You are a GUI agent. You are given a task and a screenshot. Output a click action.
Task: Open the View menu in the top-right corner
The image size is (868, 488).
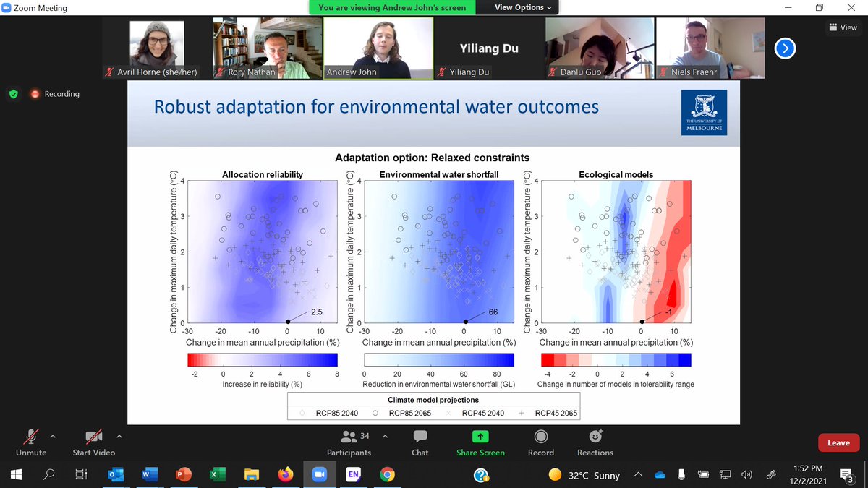pos(842,27)
